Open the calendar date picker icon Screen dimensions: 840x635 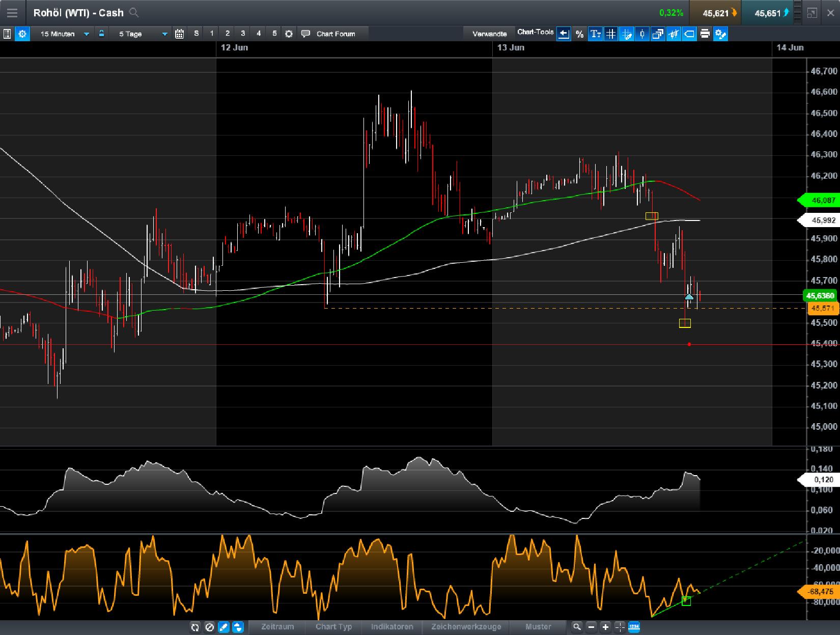[180, 34]
